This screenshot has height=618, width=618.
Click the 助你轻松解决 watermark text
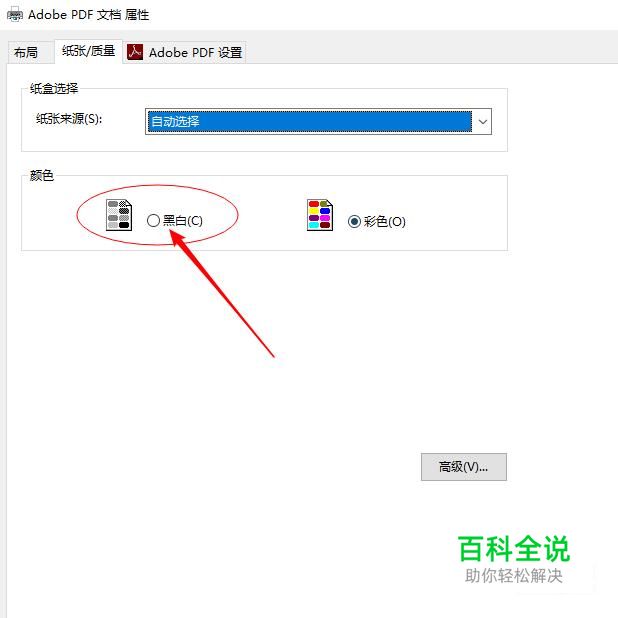pos(514,576)
